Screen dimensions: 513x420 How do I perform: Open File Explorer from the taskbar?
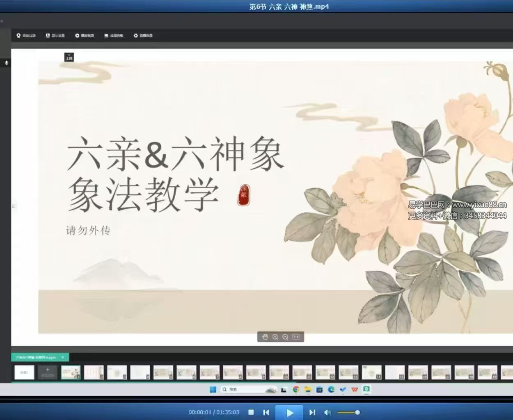[308, 390]
